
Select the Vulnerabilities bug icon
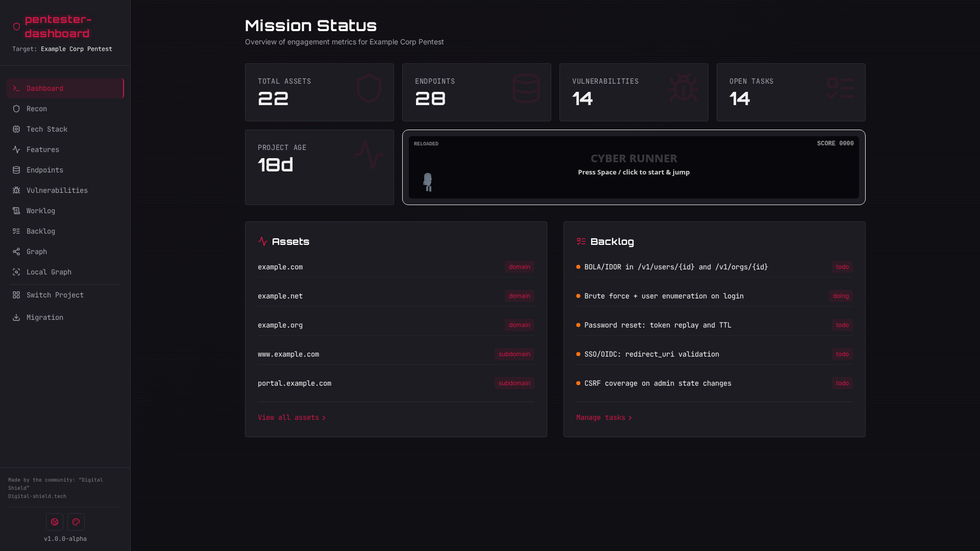click(16, 190)
